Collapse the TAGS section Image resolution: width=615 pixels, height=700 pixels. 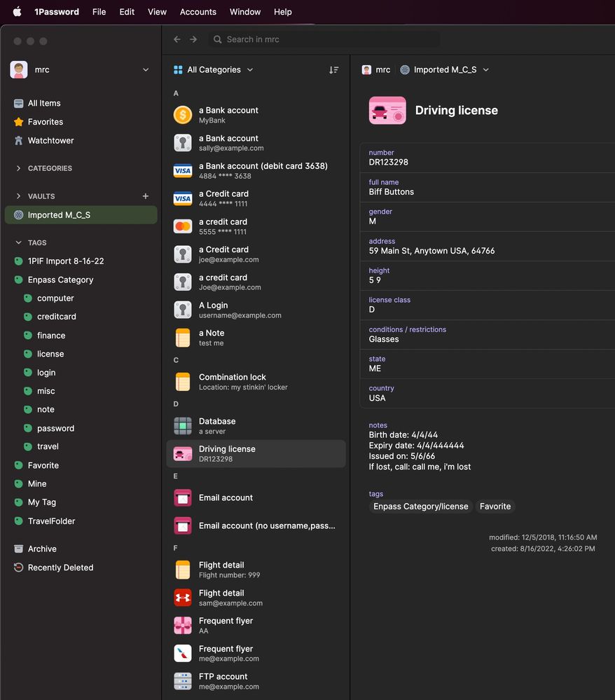tap(19, 242)
